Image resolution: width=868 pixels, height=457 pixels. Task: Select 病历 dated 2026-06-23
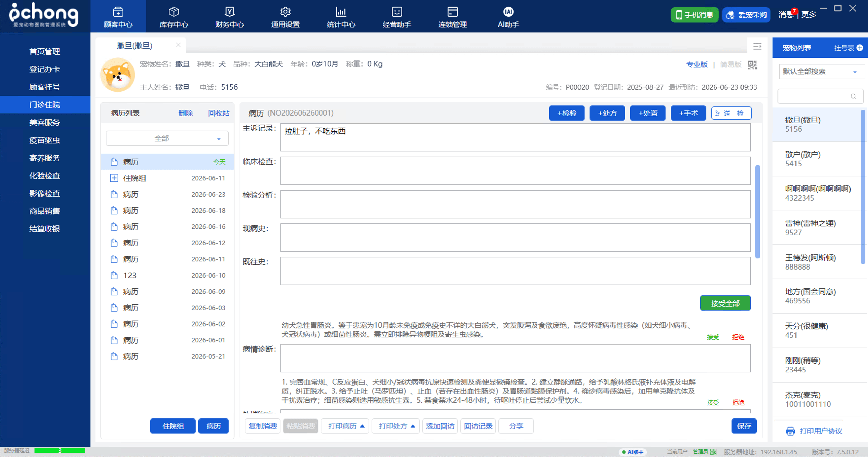[168, 194]
